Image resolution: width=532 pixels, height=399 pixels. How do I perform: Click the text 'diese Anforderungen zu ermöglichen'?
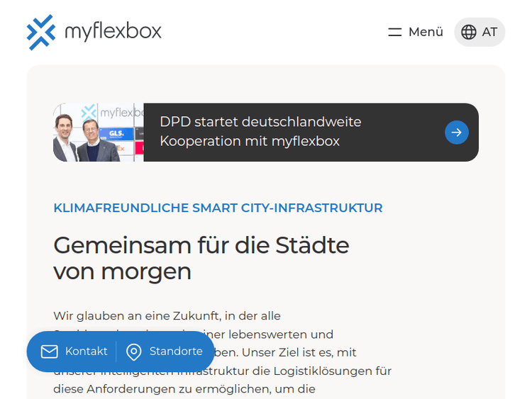[162, 389]
